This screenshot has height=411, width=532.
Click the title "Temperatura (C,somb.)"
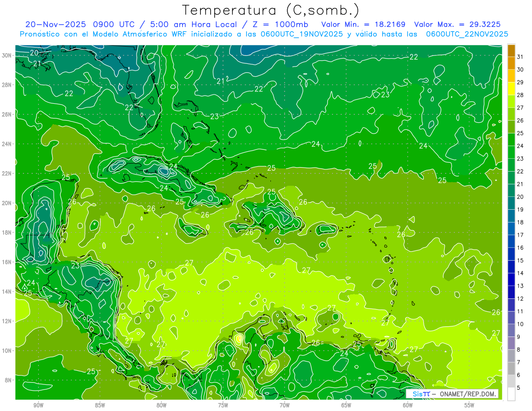(x=270, y=11)
